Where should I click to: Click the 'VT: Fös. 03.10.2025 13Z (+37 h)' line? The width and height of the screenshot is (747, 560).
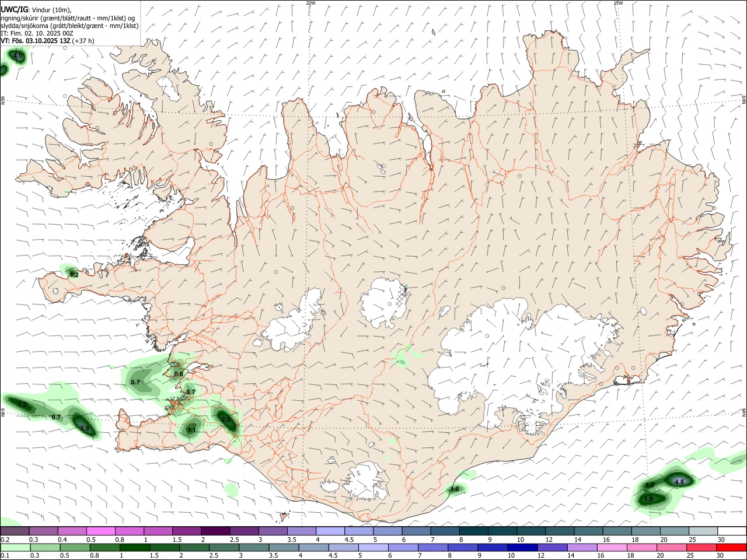47,41
